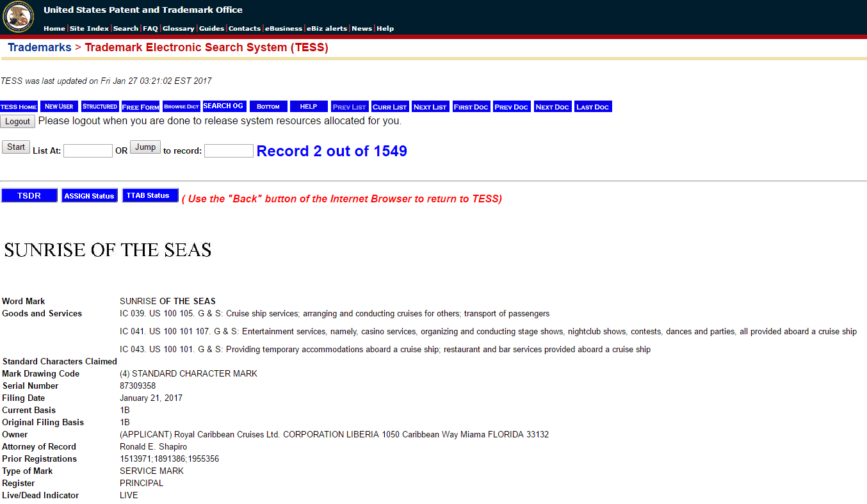Go to Last Doc
The width and height of the screenshot is (867, 504).
pyautogui.click(x=593, y=106)
